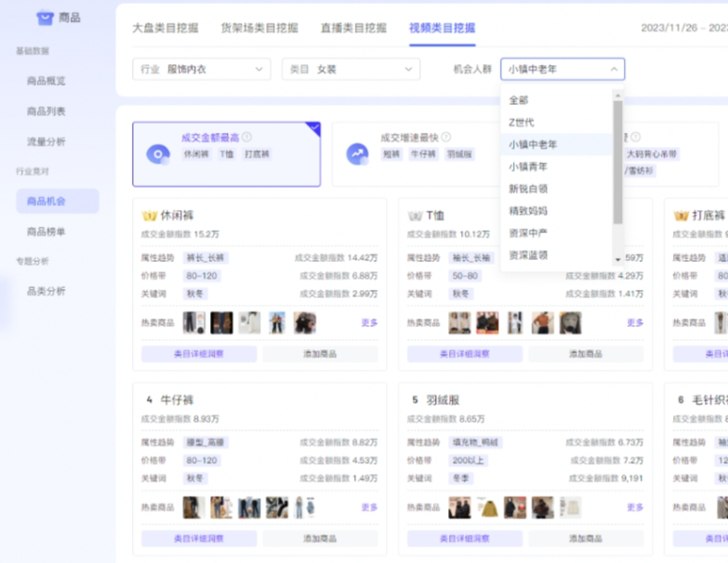Open the 行业 服饰内衣 dropdown

click(x=201, y=70)
